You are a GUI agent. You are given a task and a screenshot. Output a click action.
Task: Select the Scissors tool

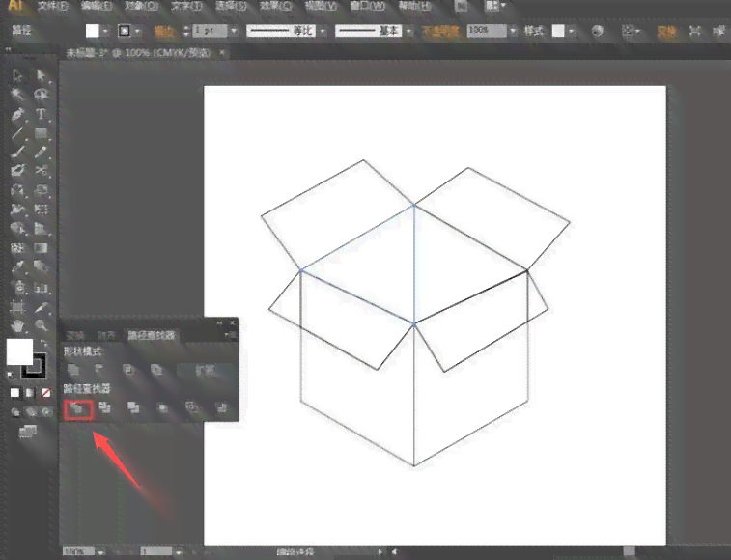pos(41,171)
